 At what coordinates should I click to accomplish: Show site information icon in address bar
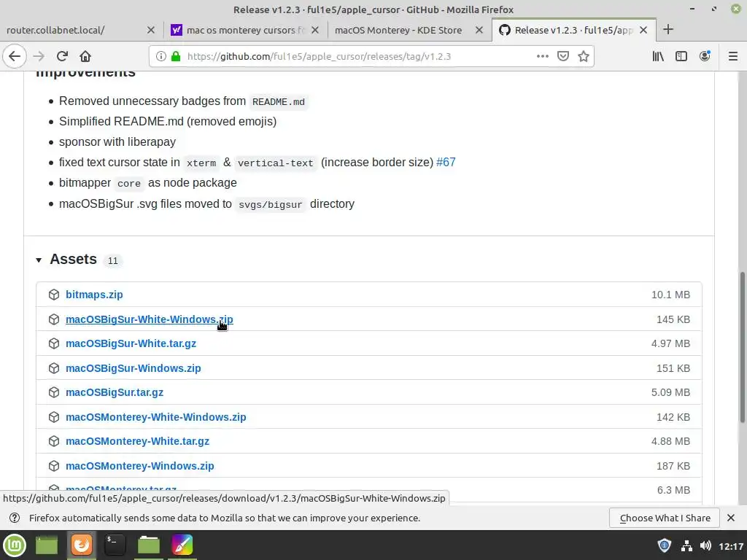click(161, 56)
